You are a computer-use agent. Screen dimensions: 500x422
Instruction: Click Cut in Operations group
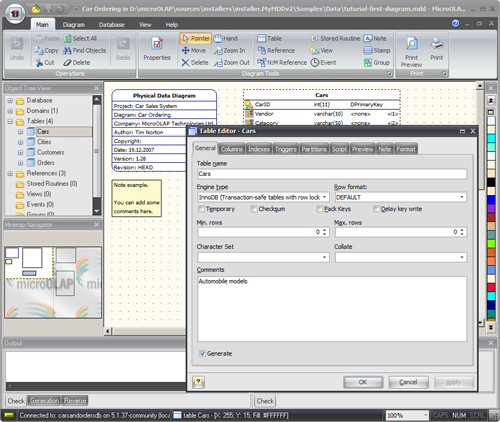[45, 63]
